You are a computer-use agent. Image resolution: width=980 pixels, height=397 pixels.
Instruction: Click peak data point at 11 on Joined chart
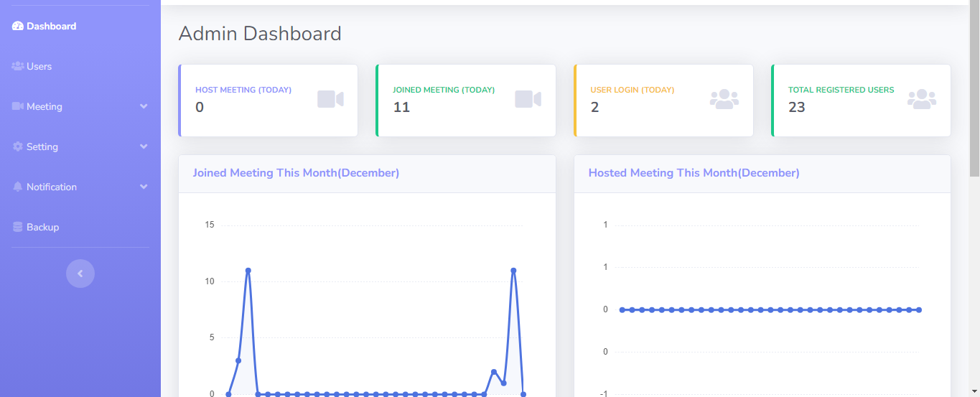pyautogui.click(x=248, y=271)
